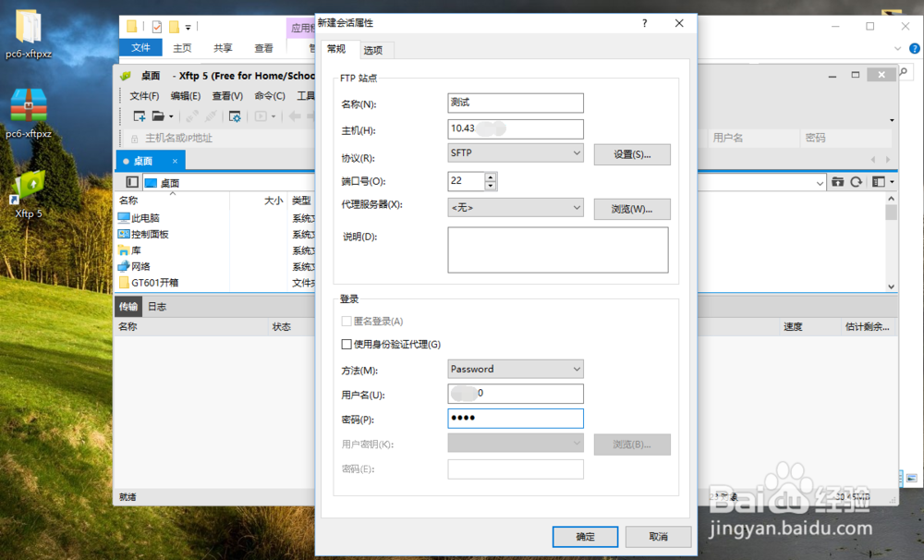Image resolution: width=924 pixels, height=560 pixels.
Task: Open the 主页 tab in Explorer ribbon
Action: click(x=182, y=48)
